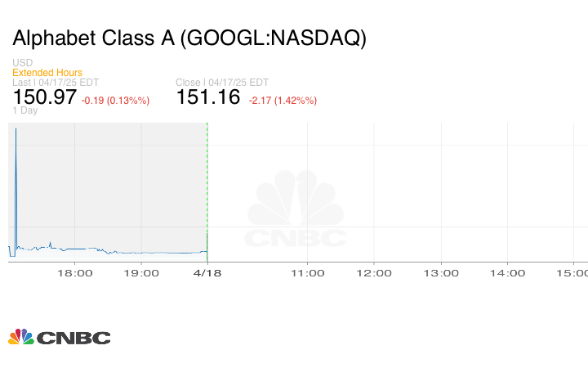Click the faded CNBC watermark in the chart
This screenshot has height=368, width=588.
tap(296, 210)
